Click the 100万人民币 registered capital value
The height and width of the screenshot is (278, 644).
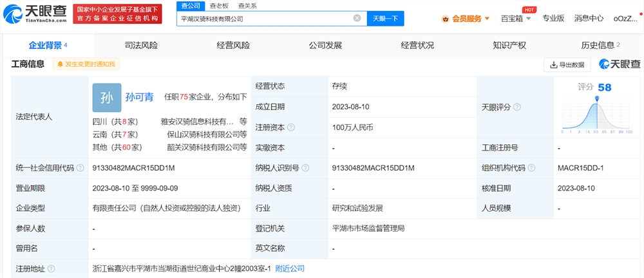[352, 127]
